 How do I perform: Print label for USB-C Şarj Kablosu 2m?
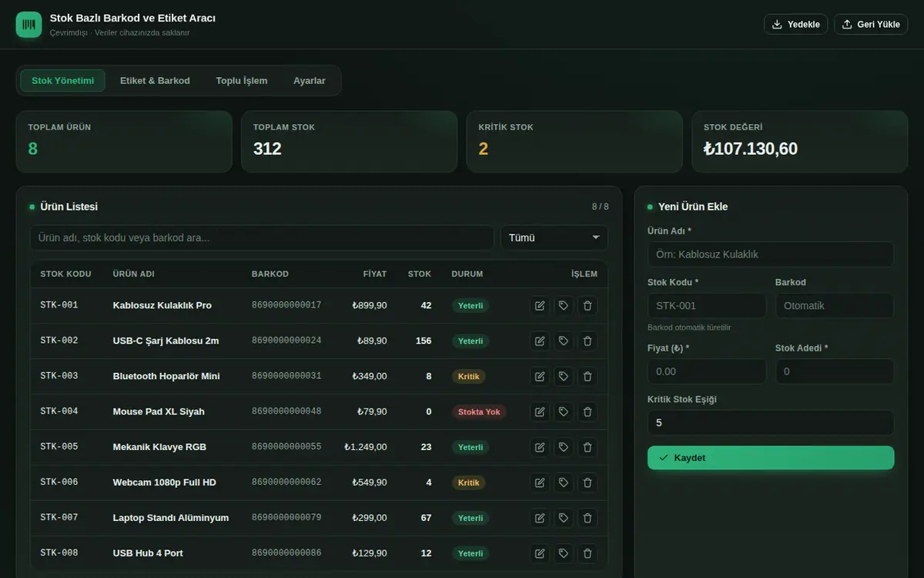point(564,341)
